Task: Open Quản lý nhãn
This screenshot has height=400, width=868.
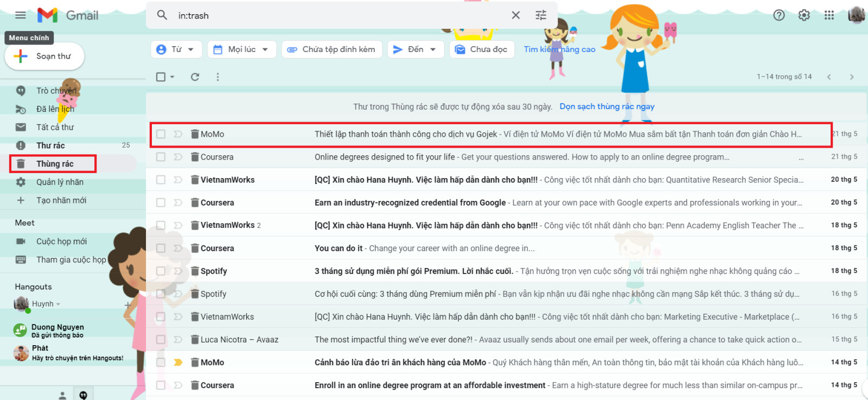Action: click(x=60, y=182)
